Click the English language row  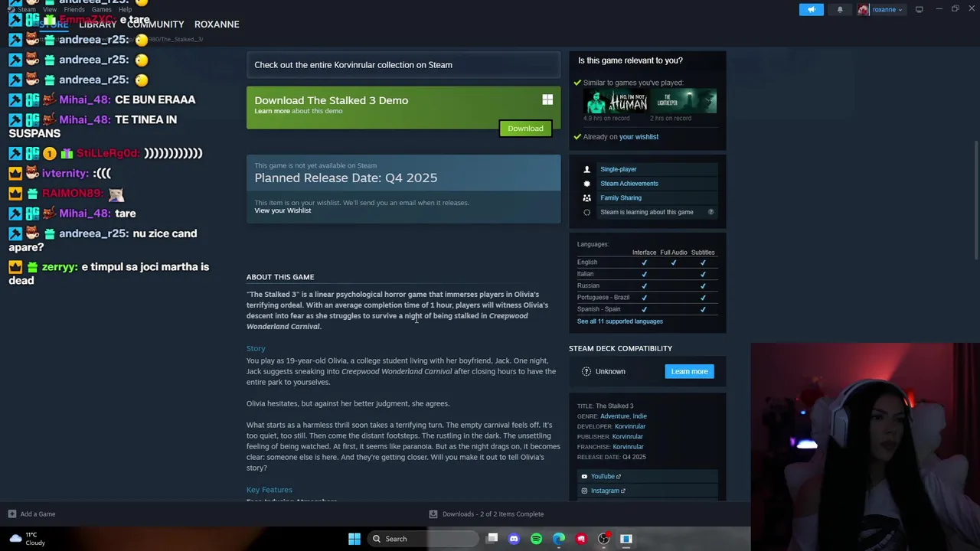tap(647, 262)
